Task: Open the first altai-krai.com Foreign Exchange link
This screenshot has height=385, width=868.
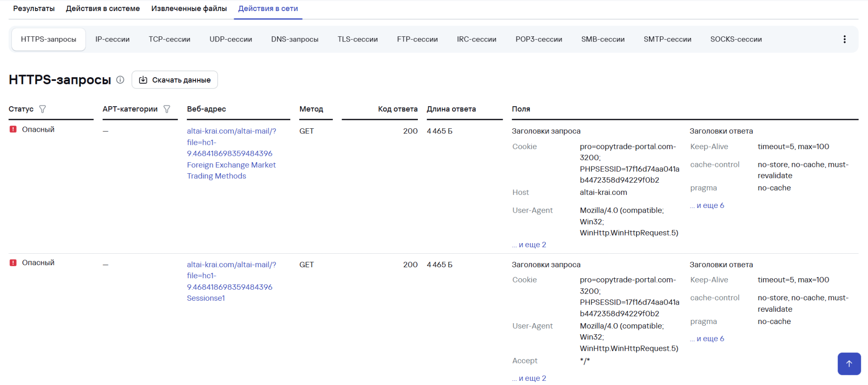Action: (231, 153)
